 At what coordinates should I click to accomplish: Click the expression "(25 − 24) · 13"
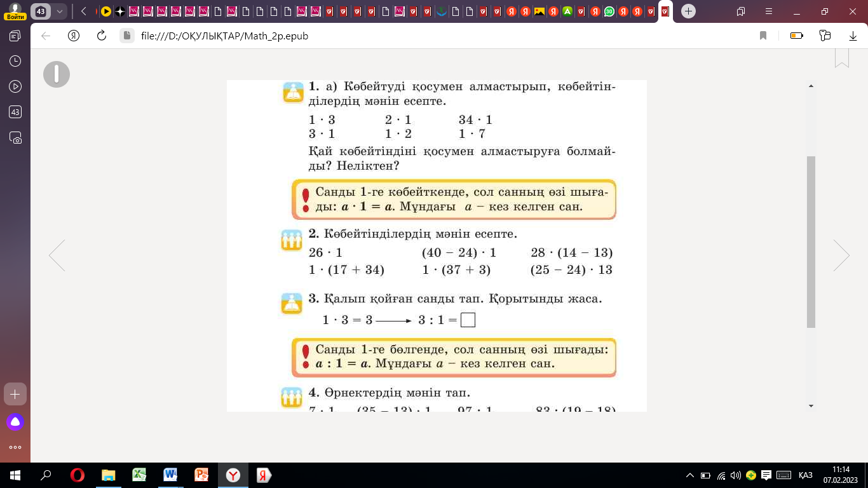(x=571, y=270)
